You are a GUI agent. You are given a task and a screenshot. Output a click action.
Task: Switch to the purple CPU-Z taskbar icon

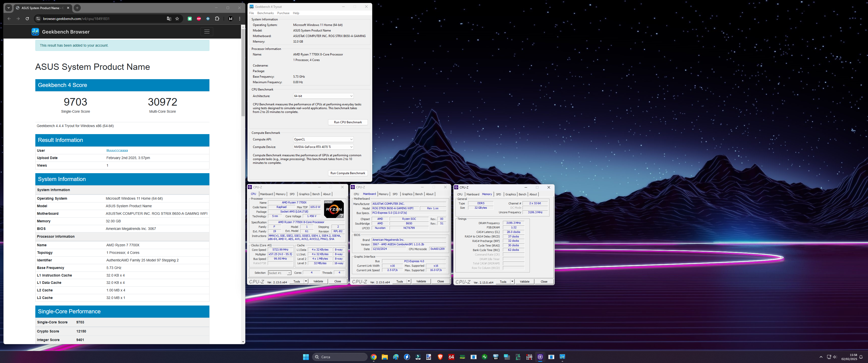click(x=540, y=357)
